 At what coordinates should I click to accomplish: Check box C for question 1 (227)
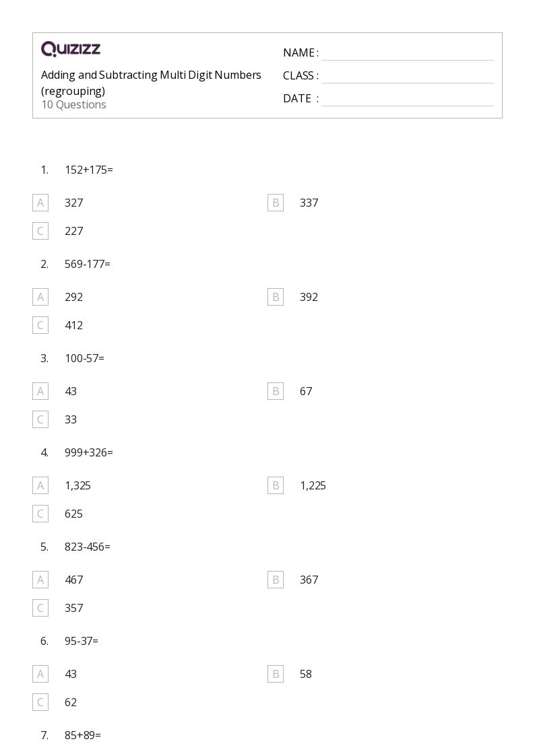(x=40, y=231)
